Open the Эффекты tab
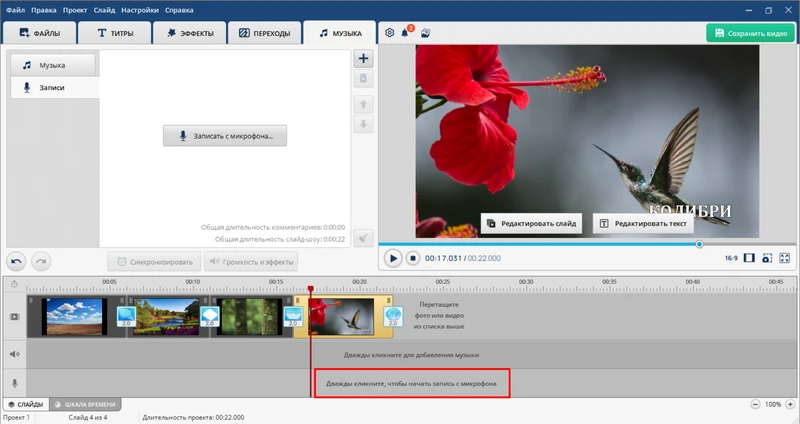 click(190, 33)
